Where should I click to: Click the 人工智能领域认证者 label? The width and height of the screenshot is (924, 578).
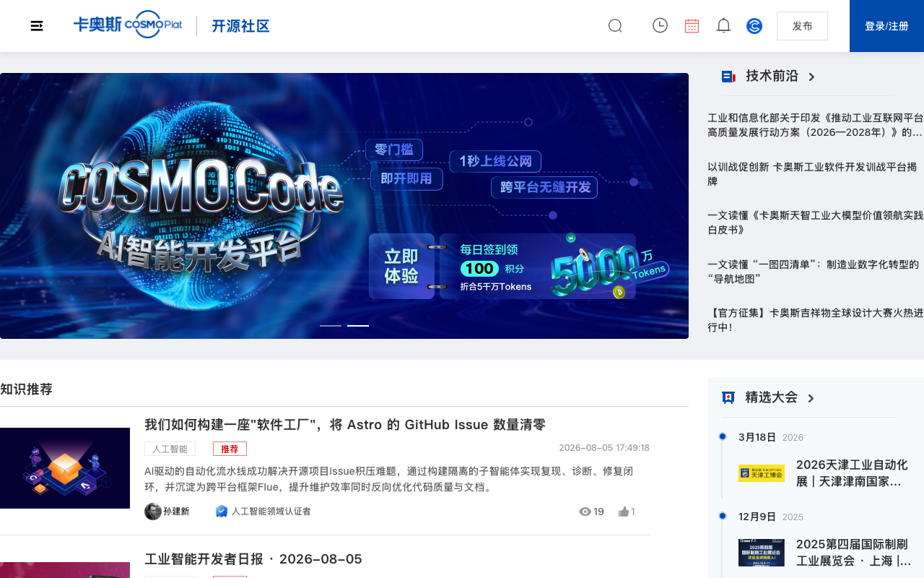[271, 512]
